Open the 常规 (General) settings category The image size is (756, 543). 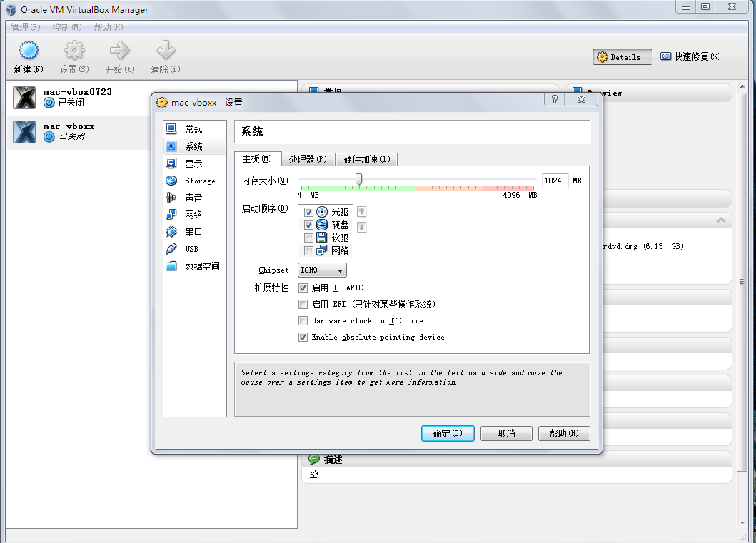tap(195, 129)
